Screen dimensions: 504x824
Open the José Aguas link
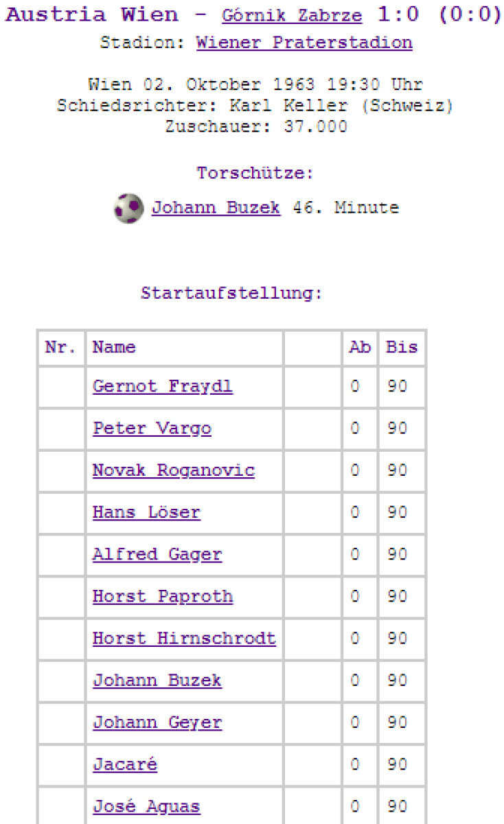146,806
